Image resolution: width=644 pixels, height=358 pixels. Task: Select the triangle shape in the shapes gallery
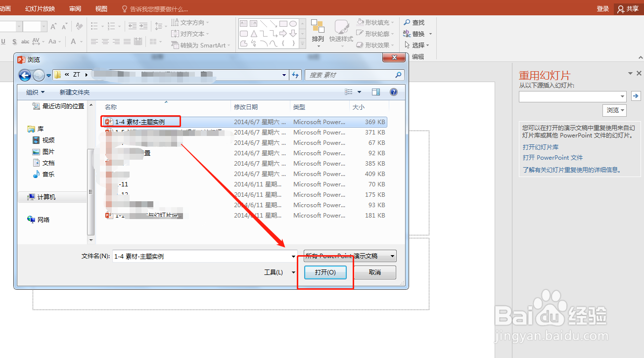tap(253, 34)
